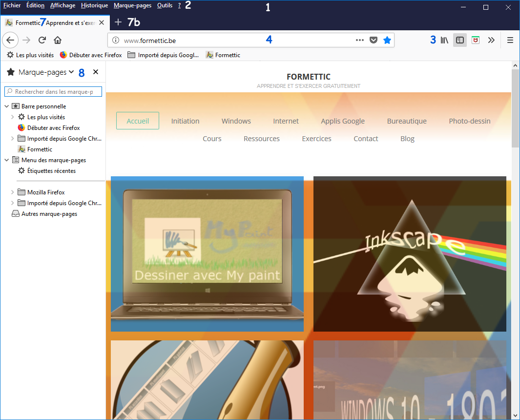Screen dimensions: 520x420
Task: Open the Édition menu
Action: [x=35, y=5]
